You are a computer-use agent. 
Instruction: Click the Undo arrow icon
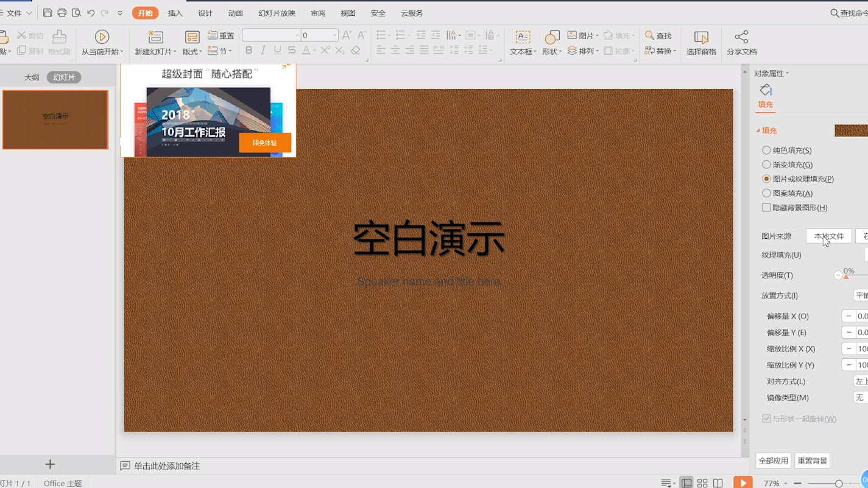tap(91, 13)
